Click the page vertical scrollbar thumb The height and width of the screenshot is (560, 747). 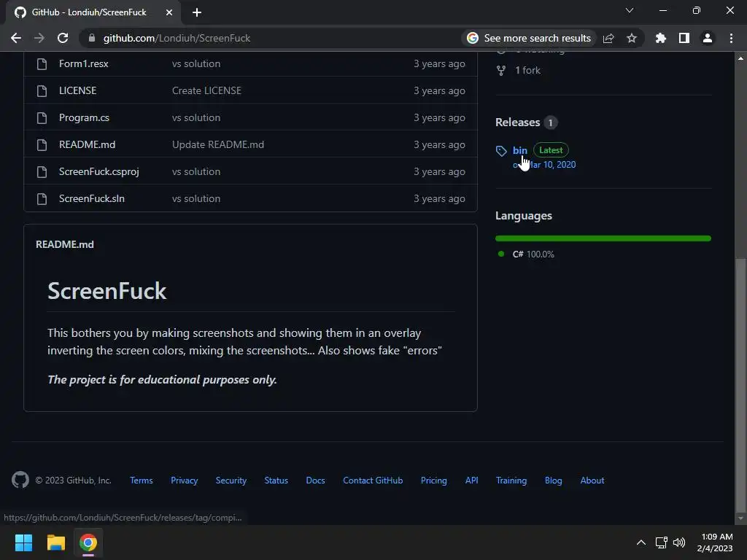pos(740,384)
